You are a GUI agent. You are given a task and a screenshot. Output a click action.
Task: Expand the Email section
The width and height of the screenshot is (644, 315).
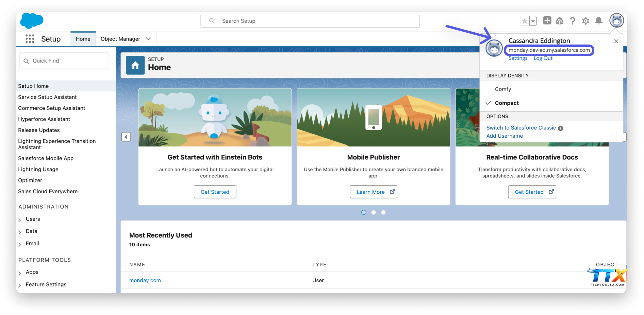coord(20,244)
